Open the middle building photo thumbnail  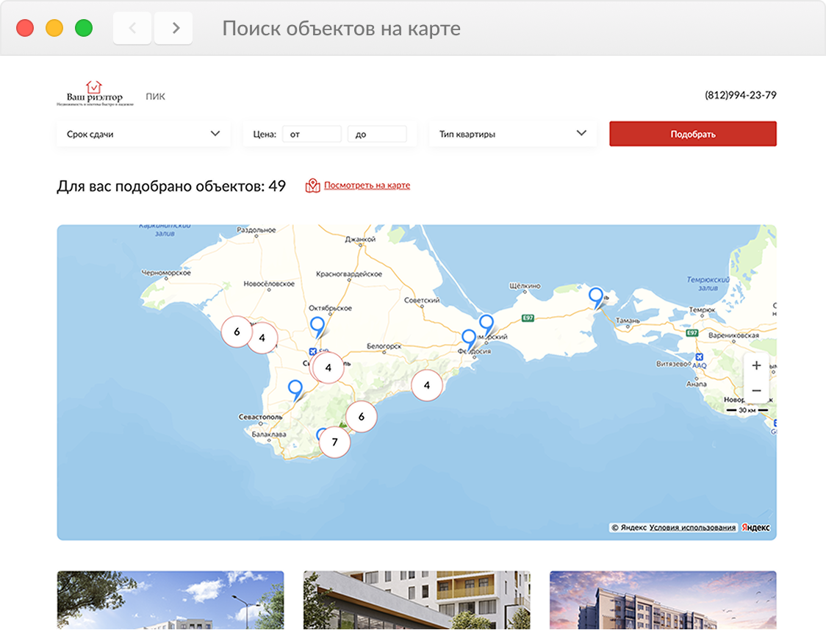417,600
